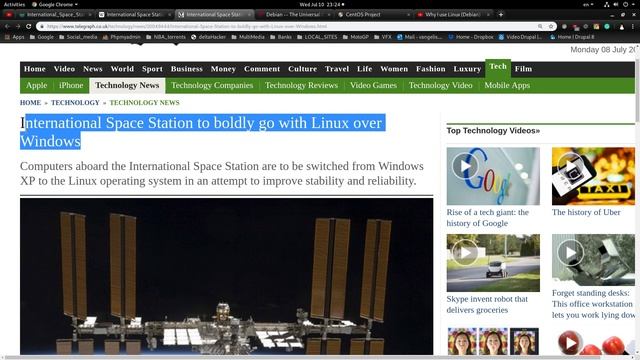Go forward using the browser arrow
This screenshot has width=640, height=360.
(18, 26)
